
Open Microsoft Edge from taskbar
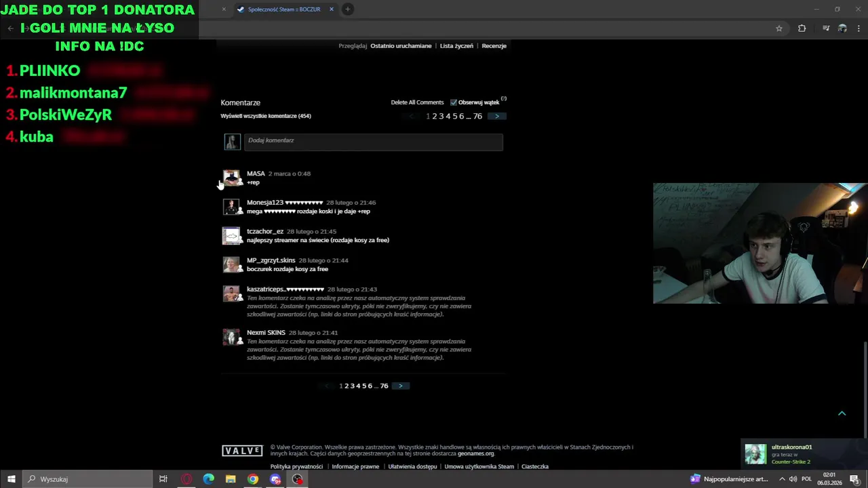[209, 479]
